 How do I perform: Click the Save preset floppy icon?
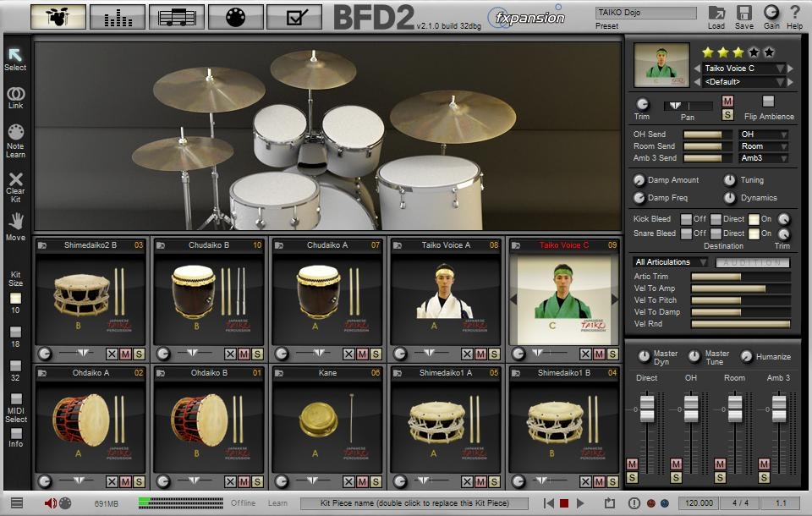[744, 13]
